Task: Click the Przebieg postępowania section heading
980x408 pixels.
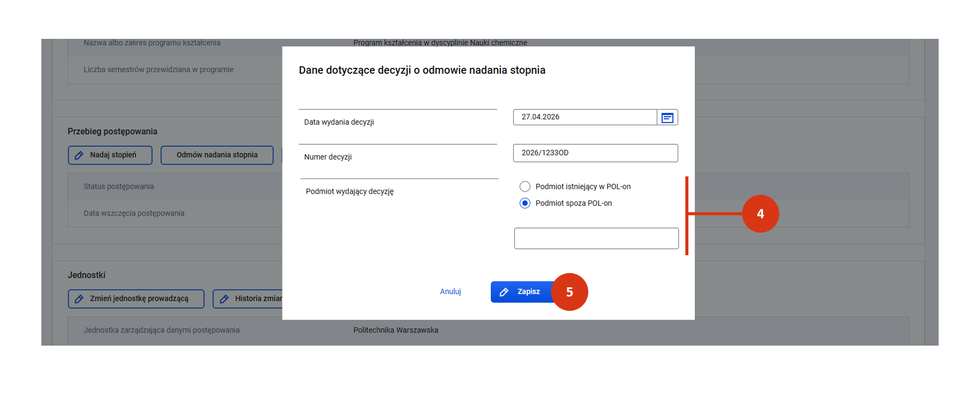Action: [112, 131]
